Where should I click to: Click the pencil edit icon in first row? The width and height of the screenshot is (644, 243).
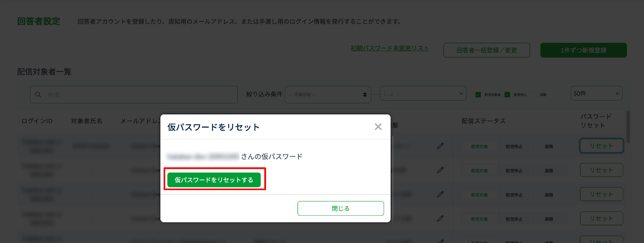[x=440, y=146]
